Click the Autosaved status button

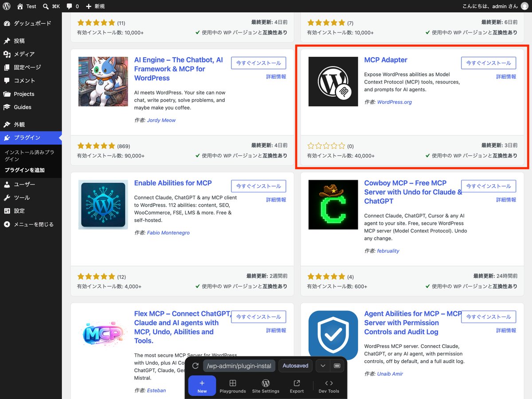296,366
